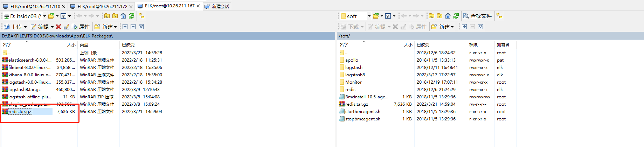The image size is (644, 147).
Task: Open the local filter dropdown arrow
Action: pos(69,16)
